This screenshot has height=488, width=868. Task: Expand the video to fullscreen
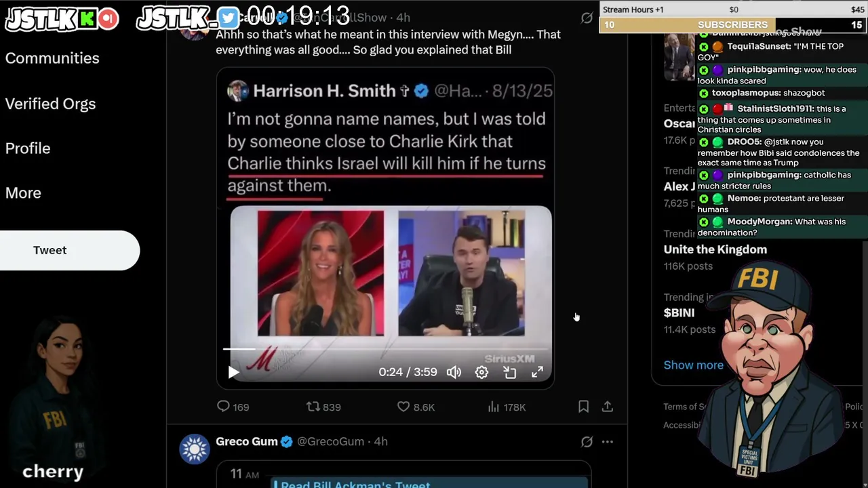pos(537,372)
